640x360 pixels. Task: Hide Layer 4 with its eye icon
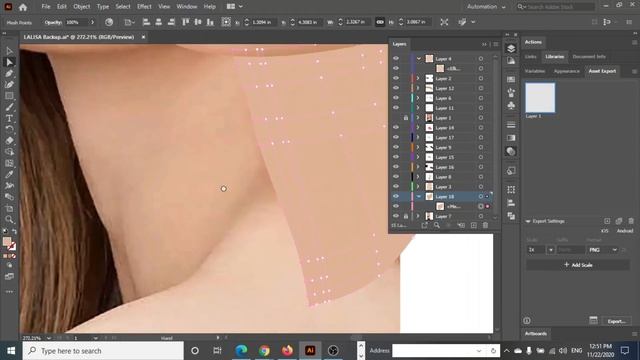click(x=396, y=58)
